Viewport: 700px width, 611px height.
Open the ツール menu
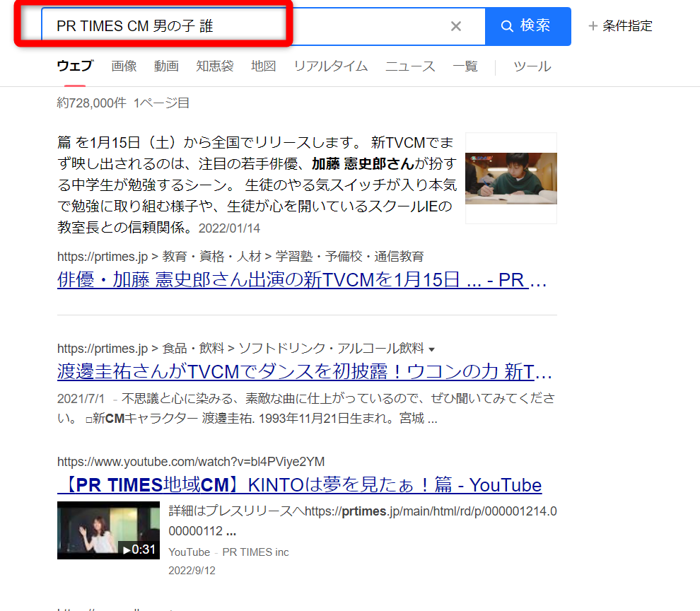tap(532, 66)
